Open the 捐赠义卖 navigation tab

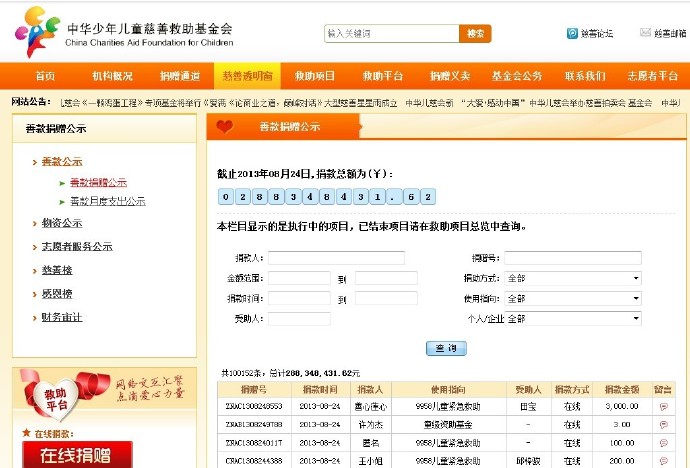click(450, 76)
